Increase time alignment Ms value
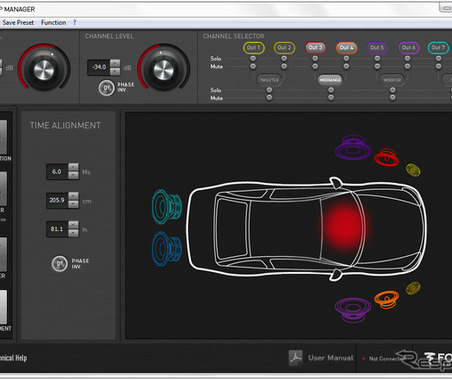Viewport: 452px width, 380px height. coord(74,167)
